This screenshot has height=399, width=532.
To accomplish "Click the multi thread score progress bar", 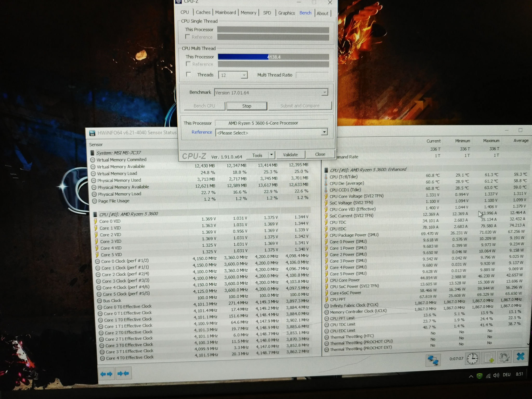I will (x=273, y=57).
